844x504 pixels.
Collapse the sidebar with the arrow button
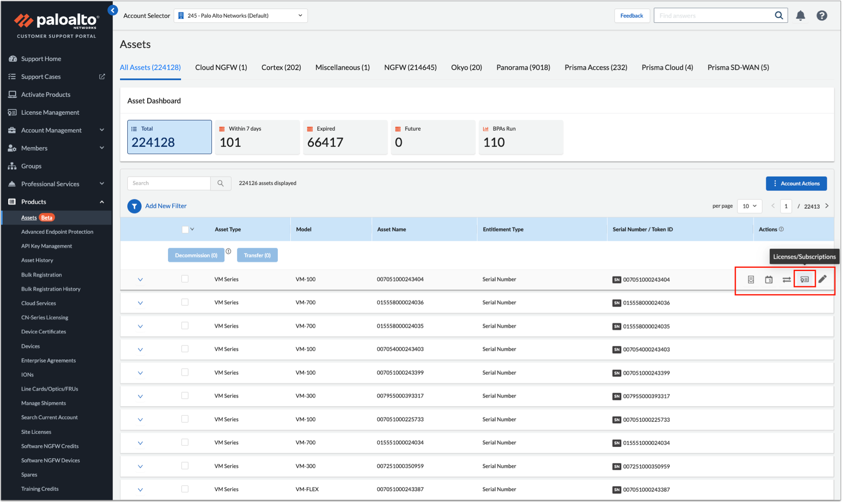tap(113, 10)
